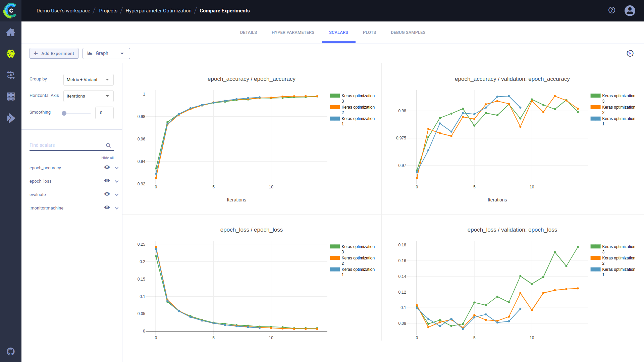Toggle Keras optimization 3 legend in validation loss chart
The image size is (644, 362).
pyautogui.click(x=613, y=249)
